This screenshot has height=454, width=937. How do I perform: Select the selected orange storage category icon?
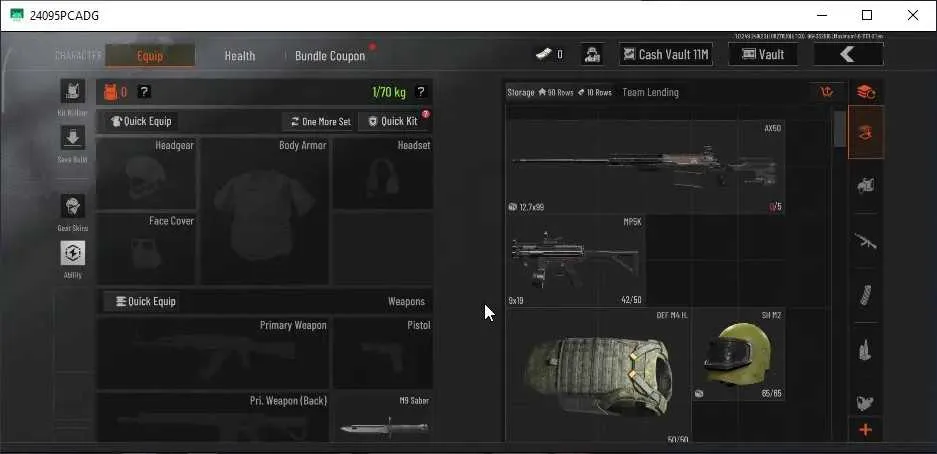[x=866, y=133]
